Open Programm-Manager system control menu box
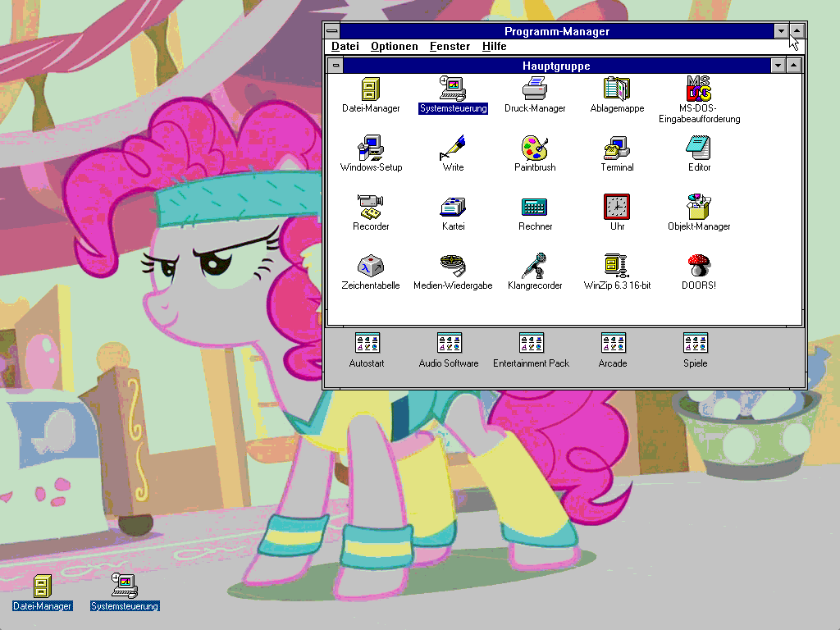Viewport: 840px width, 630px height. 331,31
